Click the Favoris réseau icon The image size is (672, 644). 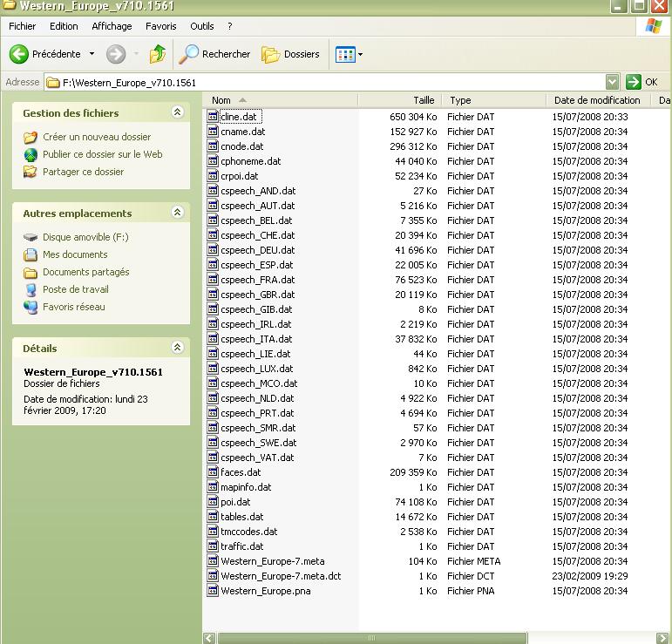(31, 307)
